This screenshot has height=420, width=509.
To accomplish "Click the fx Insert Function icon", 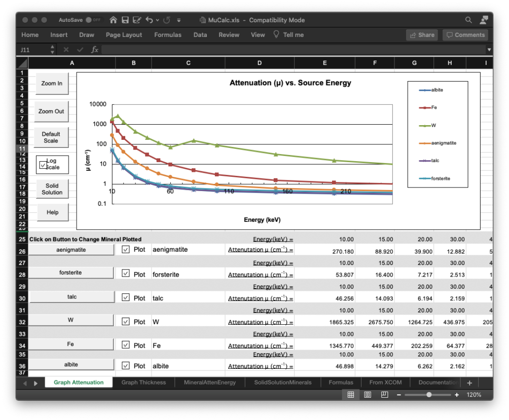I will 94,50.
